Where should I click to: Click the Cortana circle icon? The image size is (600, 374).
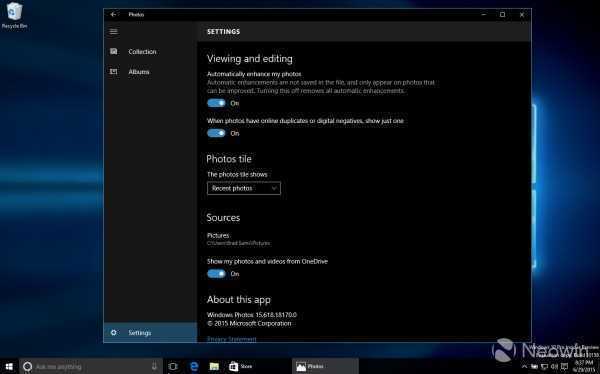pos(28,366)
